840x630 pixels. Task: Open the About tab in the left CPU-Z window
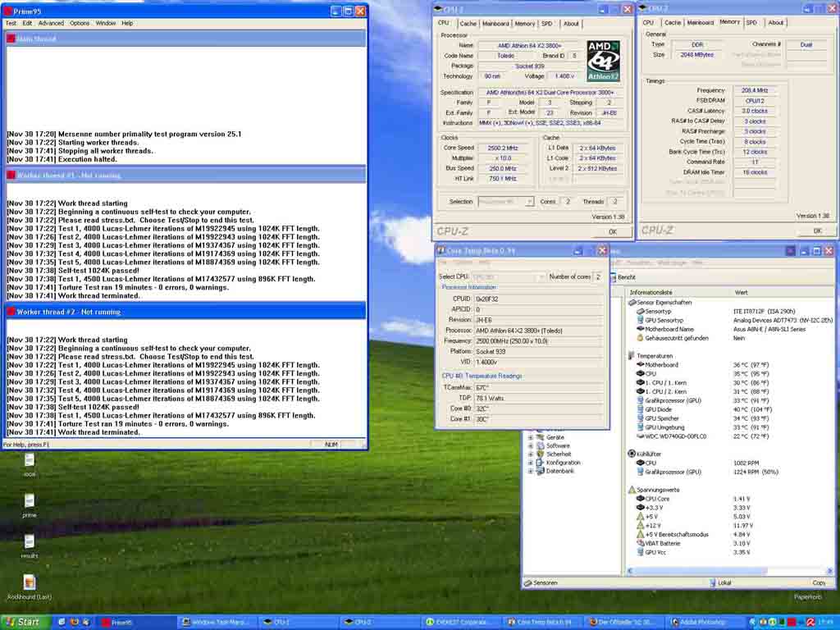point(571,24)
